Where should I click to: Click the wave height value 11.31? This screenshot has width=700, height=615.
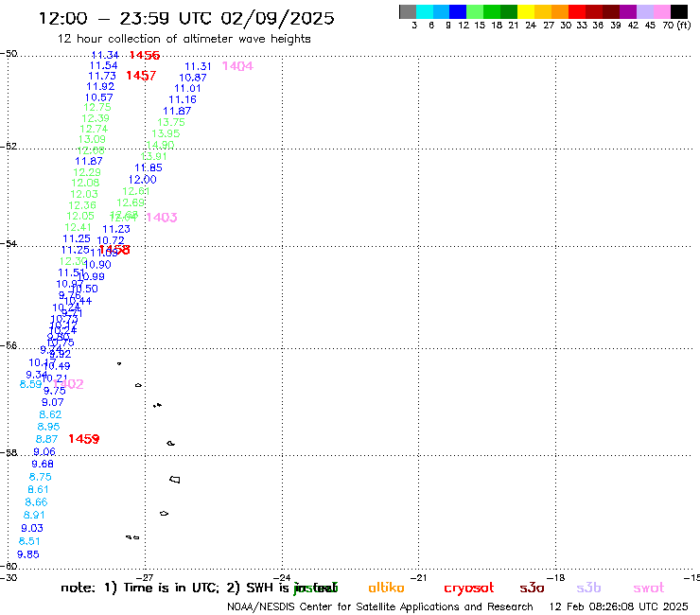[x=198, y=66]
